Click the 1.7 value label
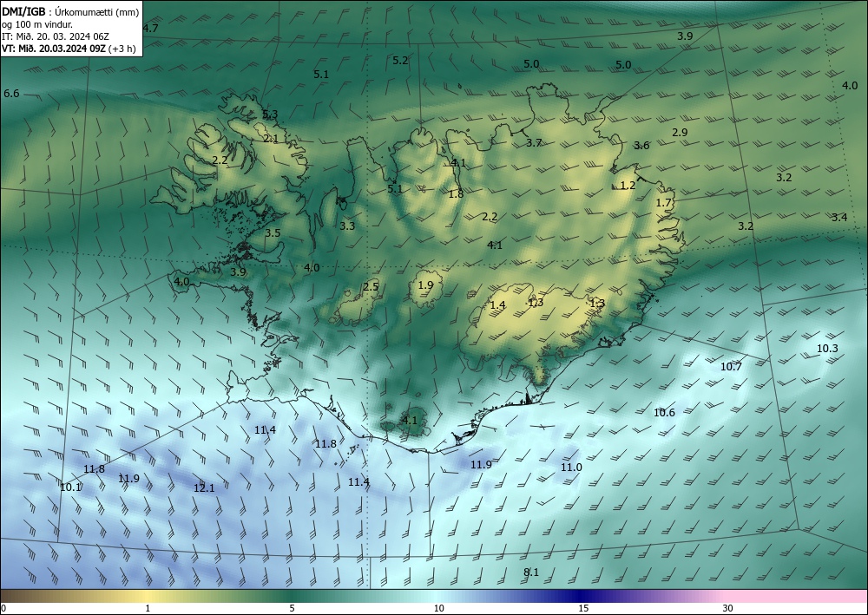Image resolution: width=868 pixels, height=615 pixels. point(664,203)
